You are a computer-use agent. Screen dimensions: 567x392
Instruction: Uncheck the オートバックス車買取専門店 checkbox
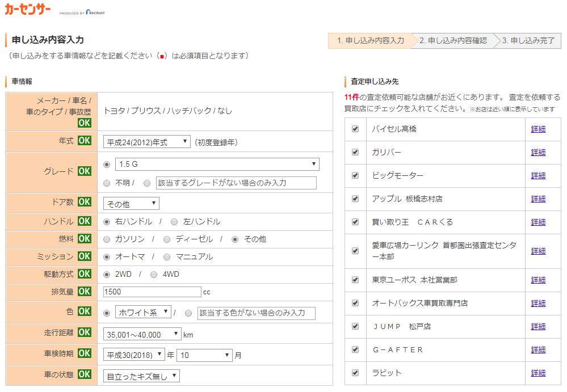point(355,303)
